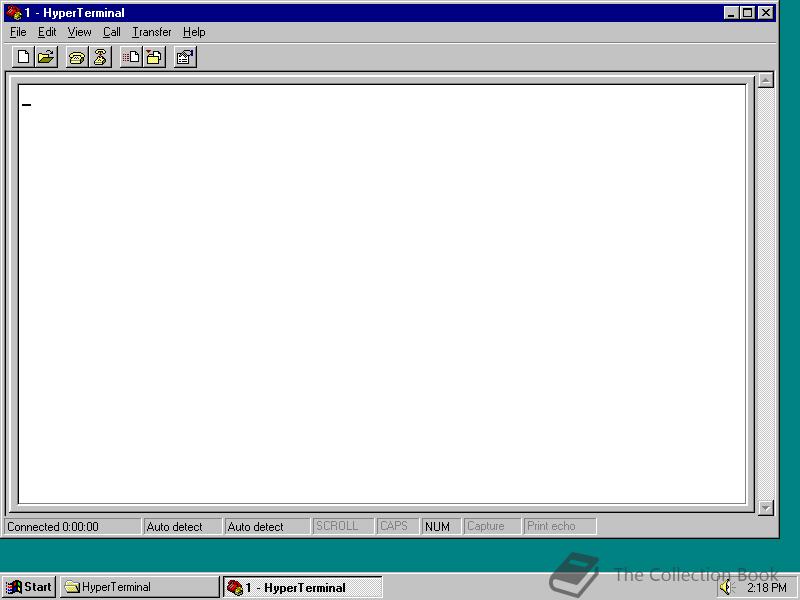Click the Print echo status indicator
This screenshot has width=800, height=600.
pyautogui.click(x=560, y=527)
